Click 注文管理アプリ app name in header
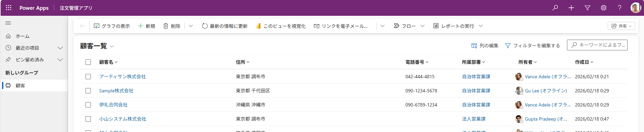 (x=76, y=8)
